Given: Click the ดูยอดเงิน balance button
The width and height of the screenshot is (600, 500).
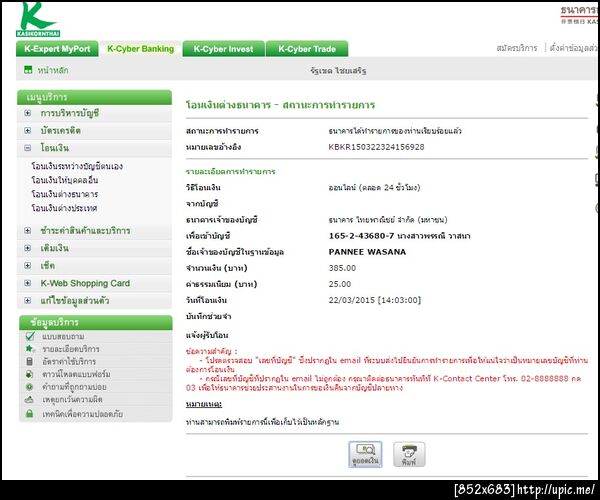Looking at the screenshot, I should pyautogui.click(x=365, y=454).
